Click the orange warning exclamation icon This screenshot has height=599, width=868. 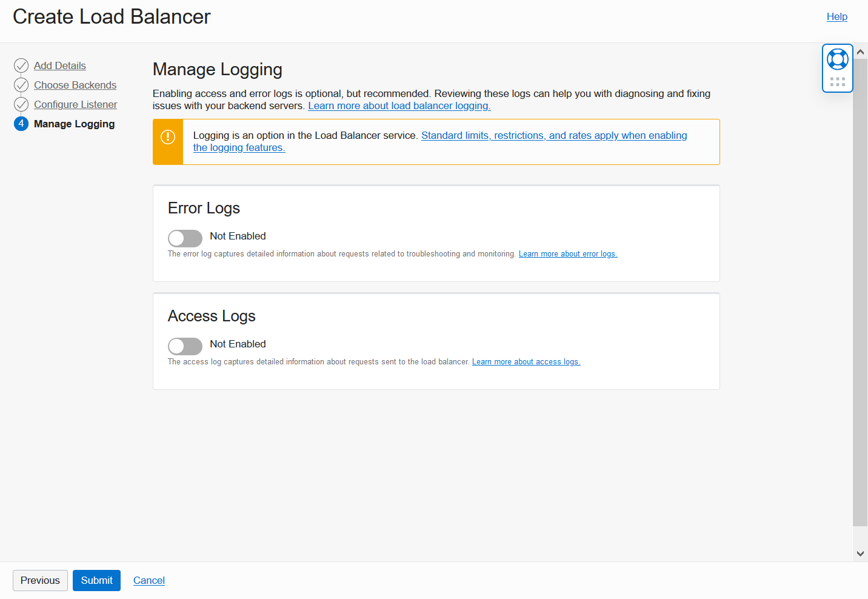point(168,136)
